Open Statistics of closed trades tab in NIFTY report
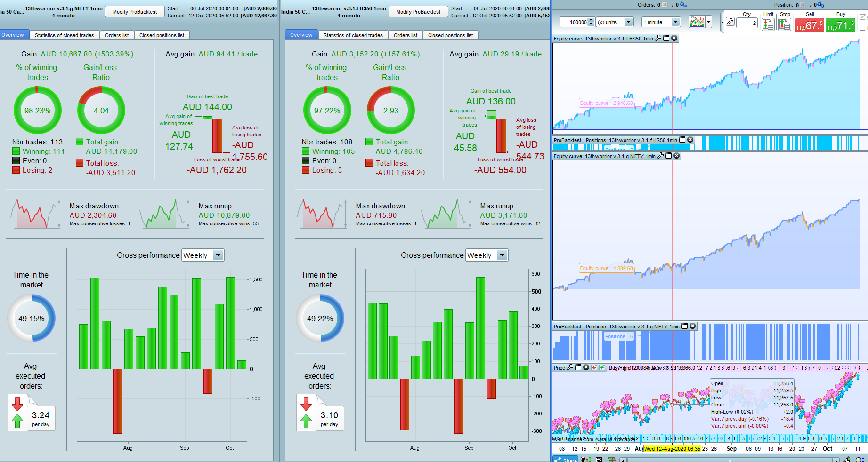The image size is (868, 462). click(65, 35)
